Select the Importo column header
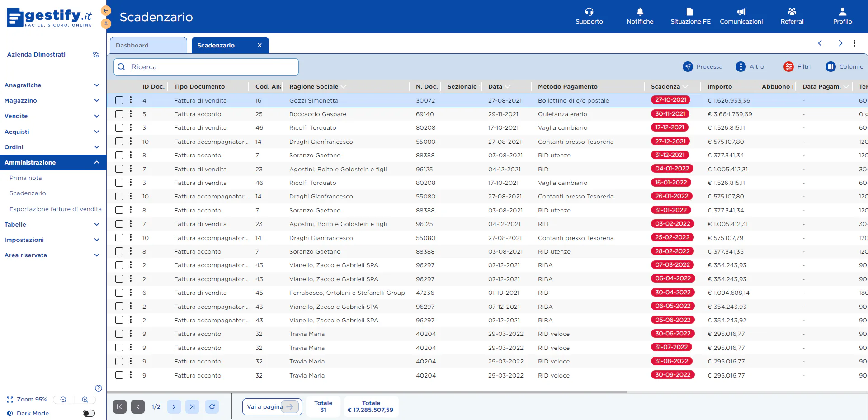Image resolution: width=868 pixels, height=420 pixels. [720, 86]
